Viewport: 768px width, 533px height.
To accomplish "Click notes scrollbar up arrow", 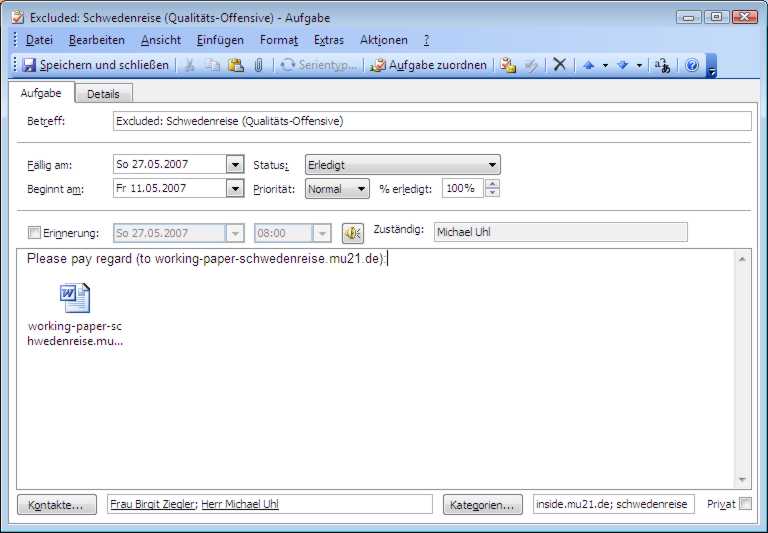I will (x=742, y=259).
